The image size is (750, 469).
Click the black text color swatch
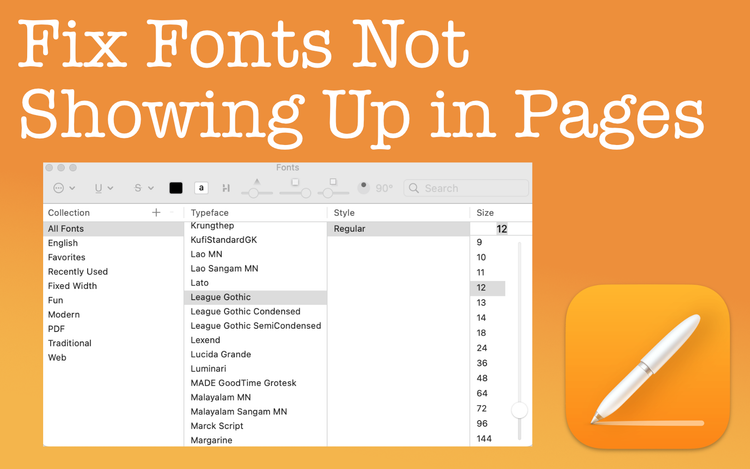coord(176,188)
